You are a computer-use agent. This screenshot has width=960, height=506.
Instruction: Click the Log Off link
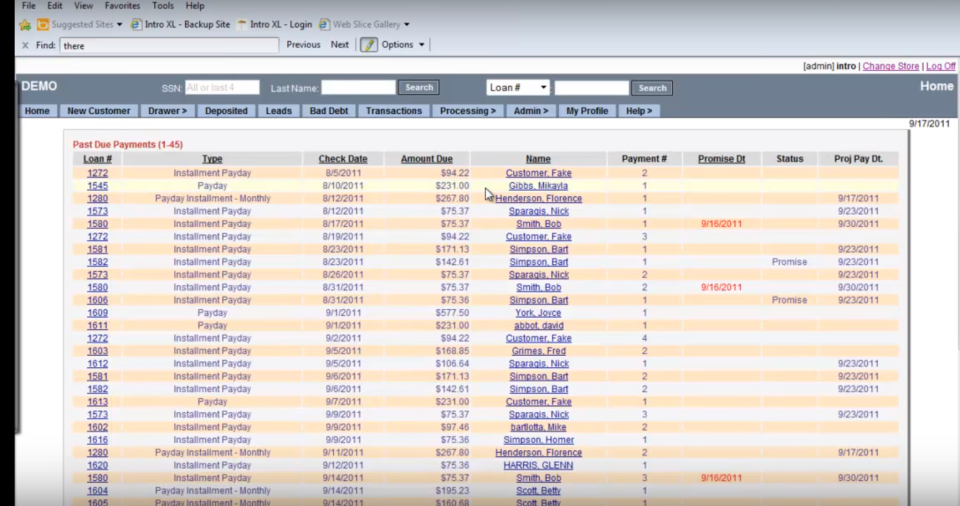coord(940,66)
